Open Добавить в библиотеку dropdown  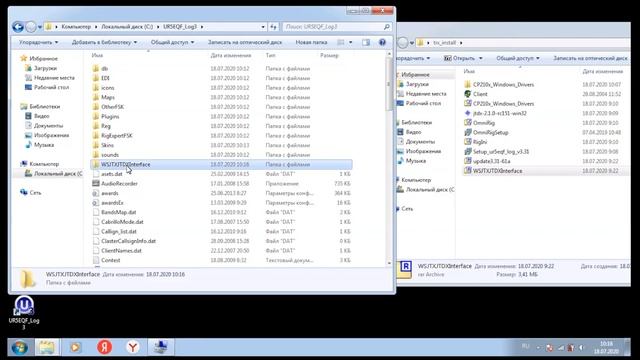click(104, 42)
